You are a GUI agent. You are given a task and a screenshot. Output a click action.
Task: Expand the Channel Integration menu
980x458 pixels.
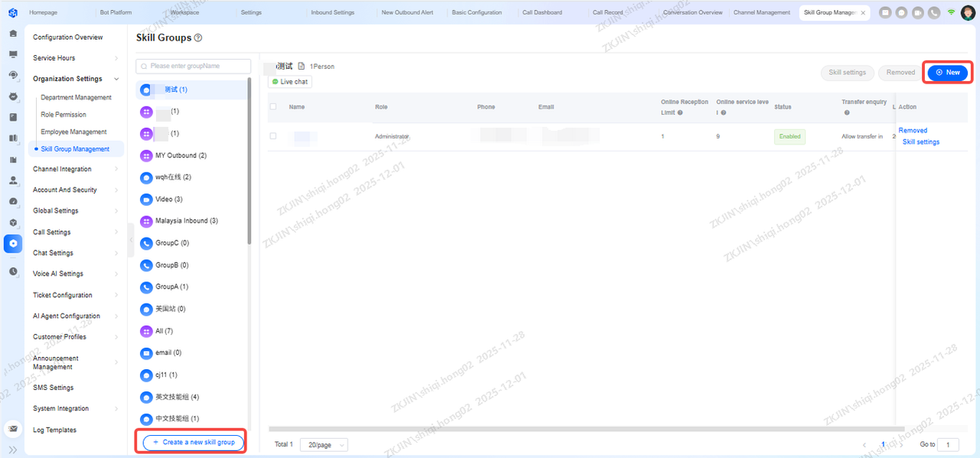75,169
